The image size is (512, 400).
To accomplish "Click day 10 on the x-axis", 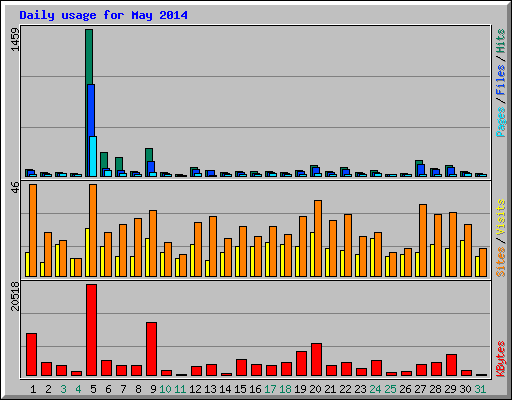I will [165, 389].
